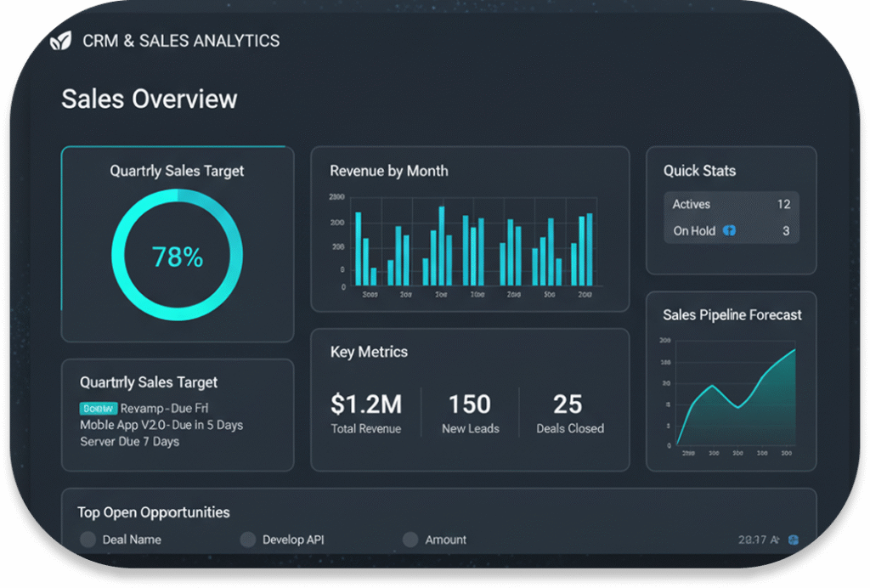Viewport: 870px width, 588px height.
Task: Click the leaf logo icon in header
Action: click(x=61, y=41)
